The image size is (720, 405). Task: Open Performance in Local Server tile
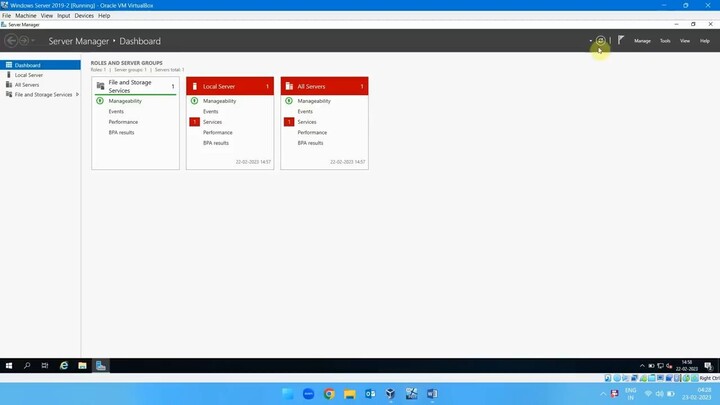[218, 132]
